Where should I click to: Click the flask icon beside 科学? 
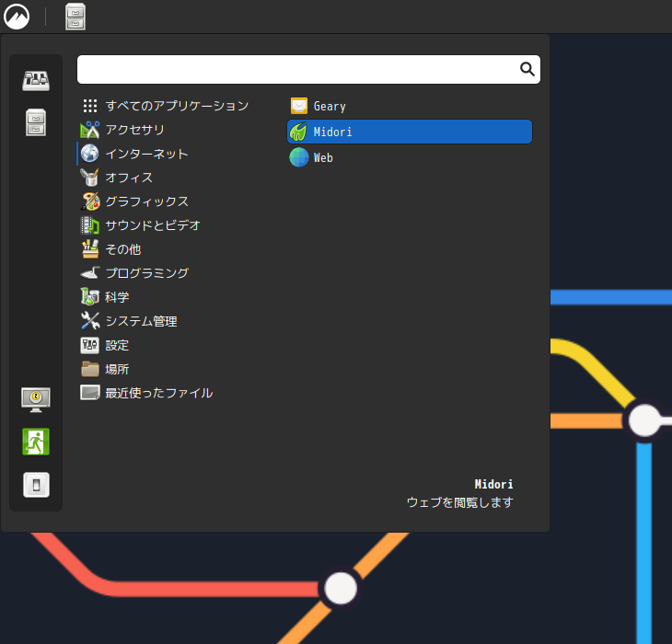pos(90,297)
